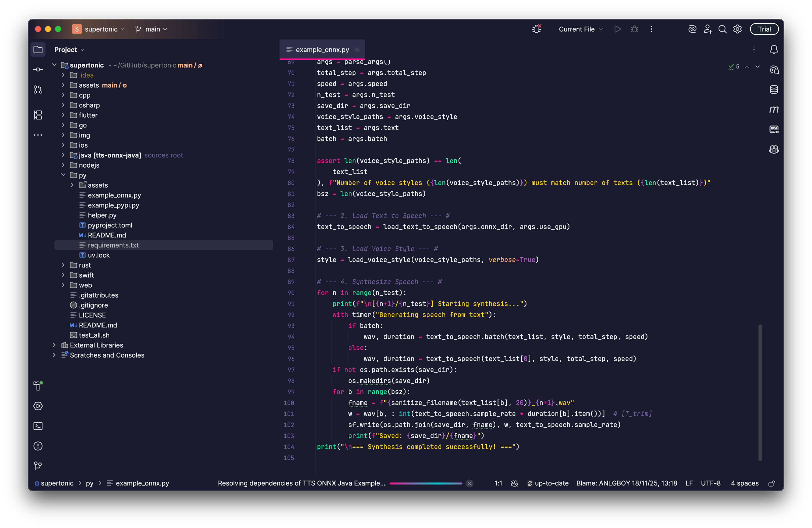The width and height of the screenshot is (812, 528).
Task: Open the Git tool window
Action: point(38,466)
